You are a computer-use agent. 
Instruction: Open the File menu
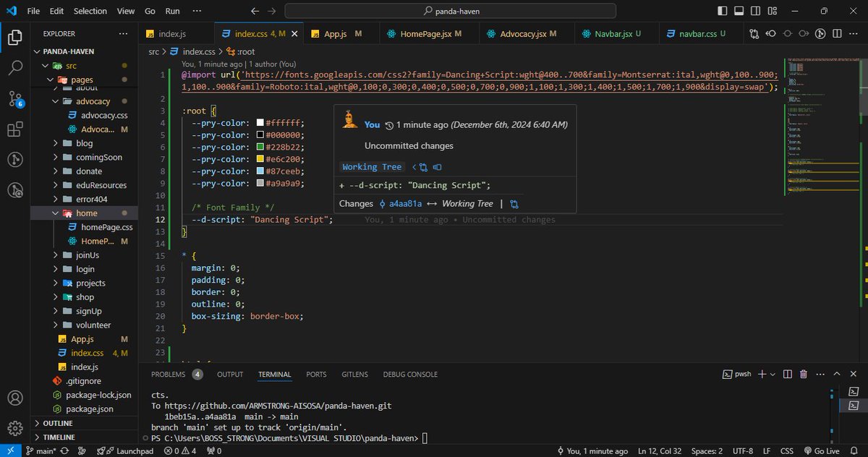click(34, 11)
